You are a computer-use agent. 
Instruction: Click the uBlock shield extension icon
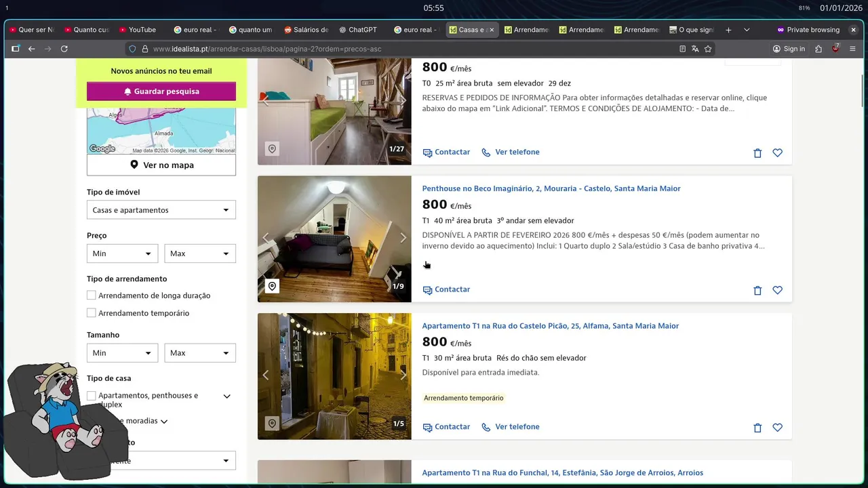836,49
